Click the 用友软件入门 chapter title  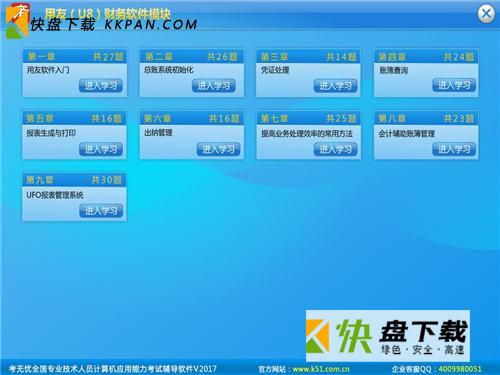(48, 70)
